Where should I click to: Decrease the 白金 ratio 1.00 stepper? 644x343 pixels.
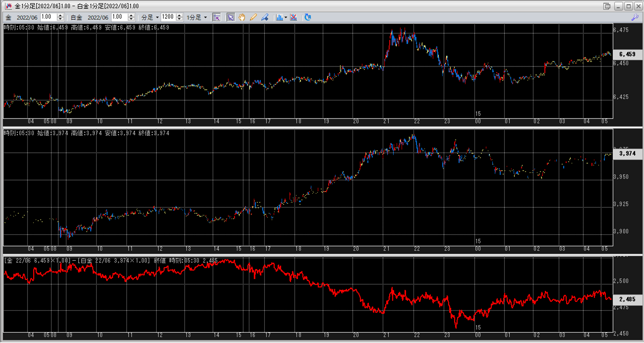point(131,19)
